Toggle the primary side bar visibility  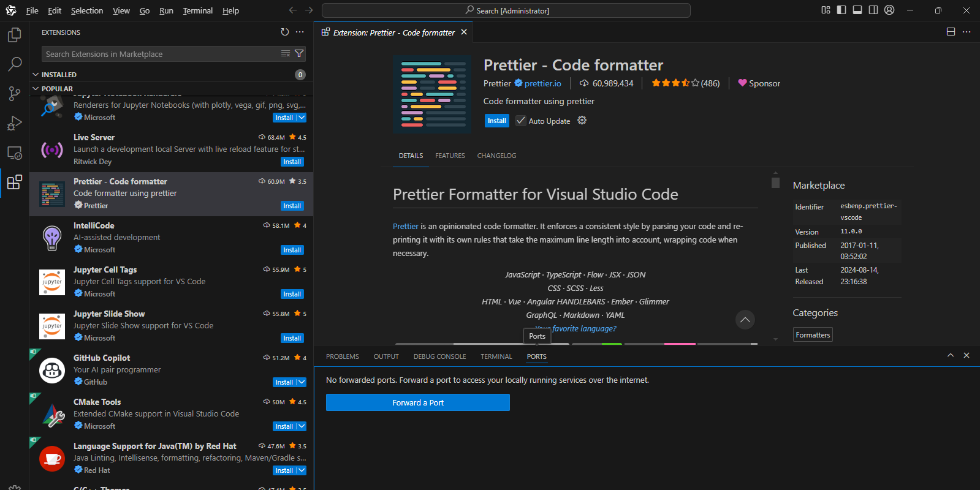841,10
